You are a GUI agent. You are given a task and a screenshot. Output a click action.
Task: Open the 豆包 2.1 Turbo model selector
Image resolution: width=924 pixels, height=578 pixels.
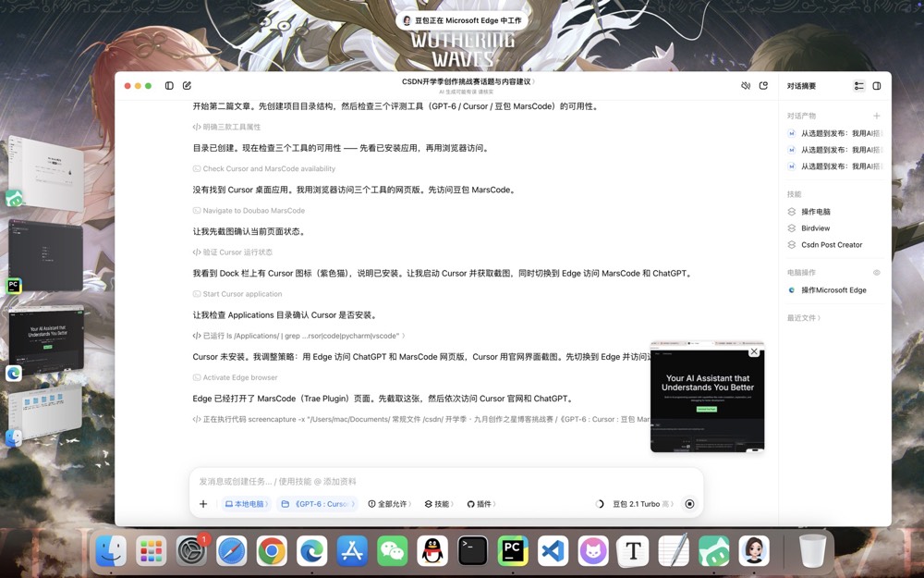[643, 504]
